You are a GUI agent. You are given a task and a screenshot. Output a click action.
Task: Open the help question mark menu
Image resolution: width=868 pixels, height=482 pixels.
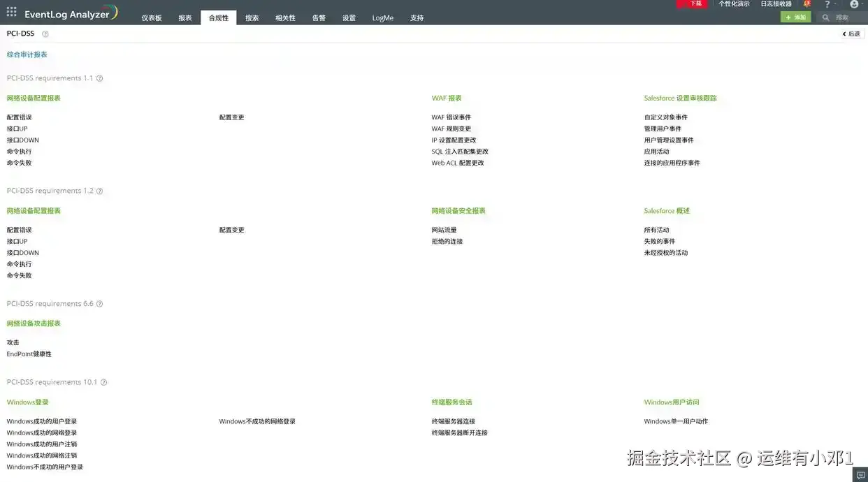pos(827,4)
